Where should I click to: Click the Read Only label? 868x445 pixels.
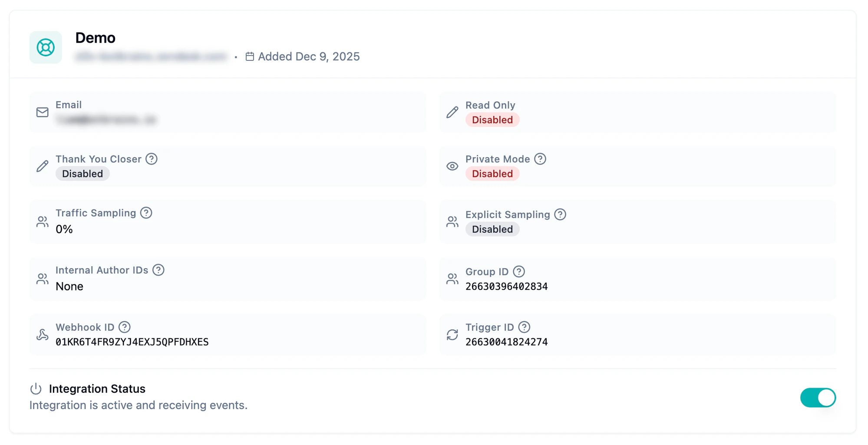click(x=490, y=105)
